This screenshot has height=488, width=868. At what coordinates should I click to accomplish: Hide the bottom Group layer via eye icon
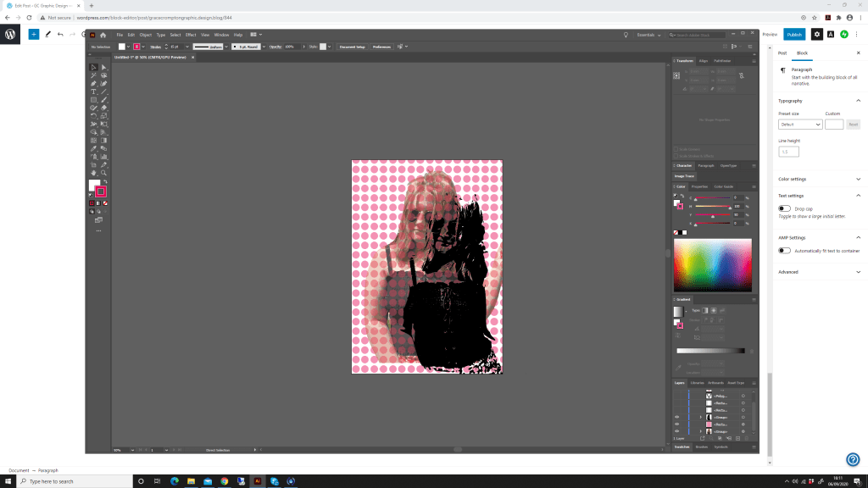pos(676,432)
